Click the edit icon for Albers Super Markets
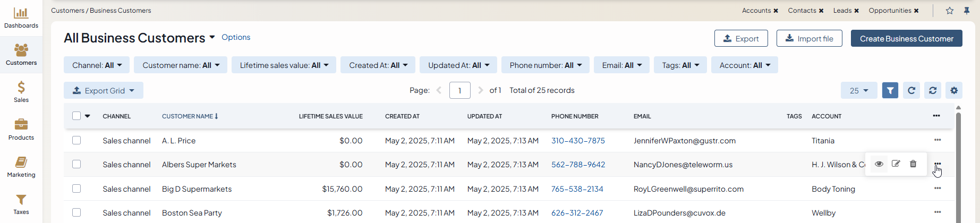The width and height of the screenshot is (980, 223). click(896, 164)
